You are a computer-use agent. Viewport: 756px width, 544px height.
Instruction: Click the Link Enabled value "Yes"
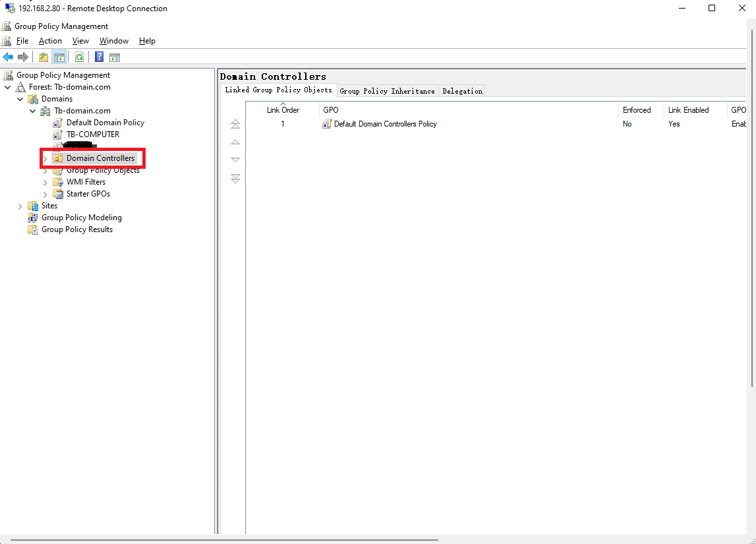674,124
